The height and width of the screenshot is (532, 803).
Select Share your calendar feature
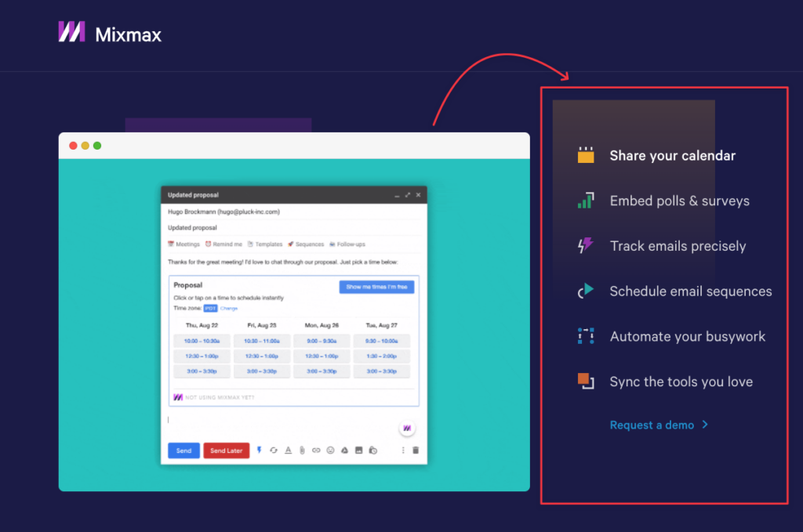(672, 155)
